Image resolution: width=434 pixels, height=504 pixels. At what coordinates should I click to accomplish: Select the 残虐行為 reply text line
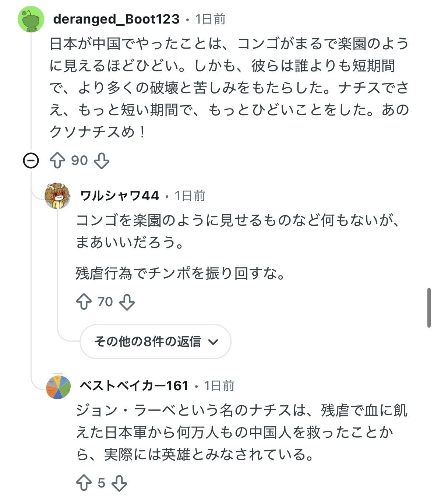pyautogui.click(x=180, y=274)
